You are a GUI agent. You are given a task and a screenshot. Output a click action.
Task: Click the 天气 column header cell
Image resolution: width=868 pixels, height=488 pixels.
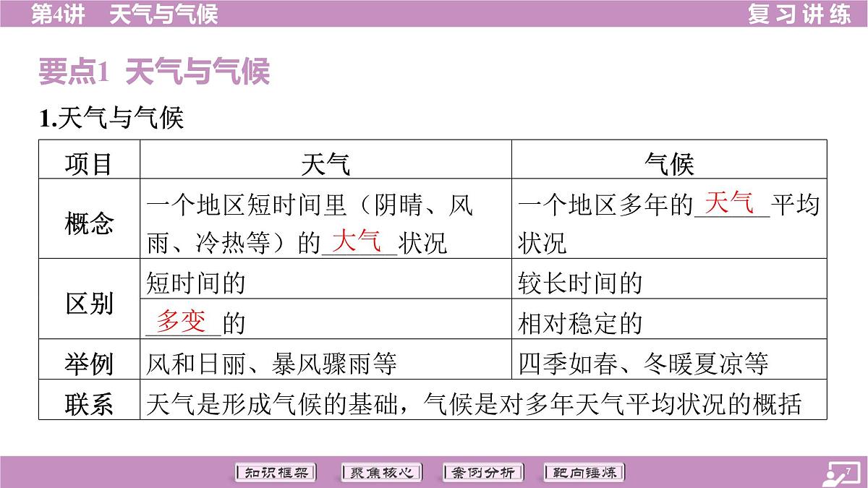pos(326,160)
